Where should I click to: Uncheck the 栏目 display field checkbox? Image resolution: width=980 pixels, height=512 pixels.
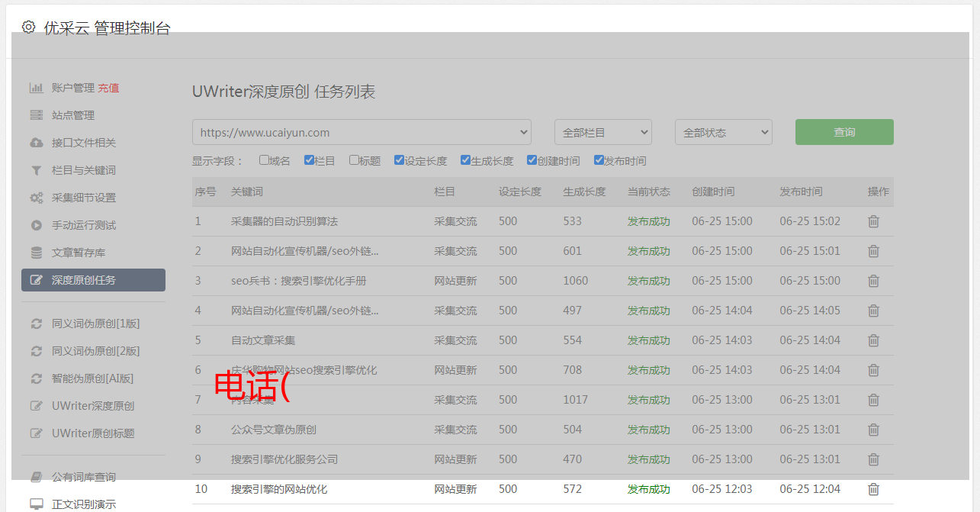pyautogui.click(x=309, y=160)
